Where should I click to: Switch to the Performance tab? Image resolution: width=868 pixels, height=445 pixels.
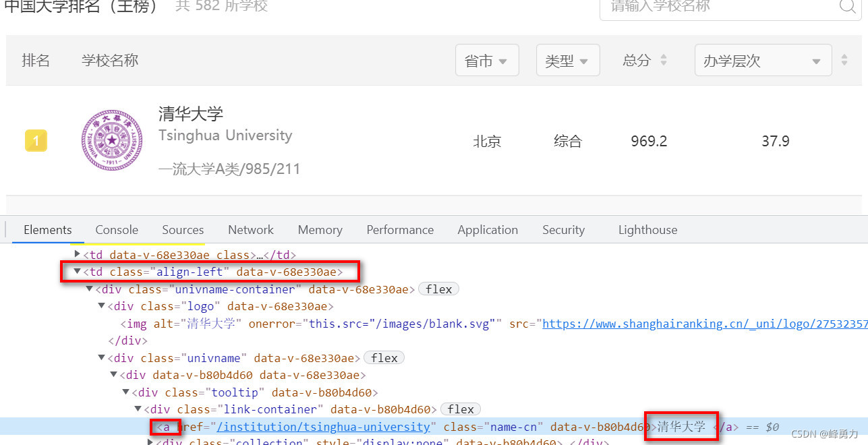coord(400,230)
